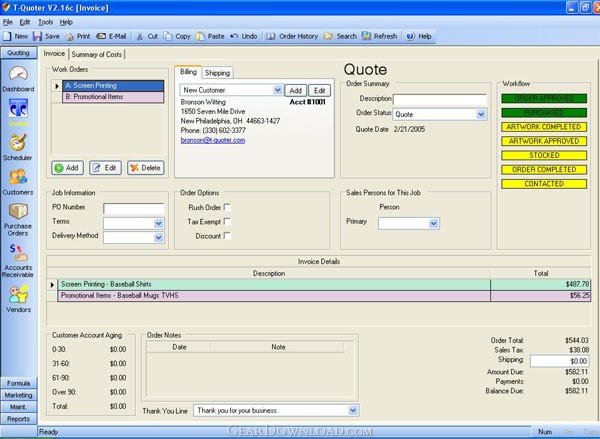Open the bronson@t-quoter.com email link

click(213, 140)
